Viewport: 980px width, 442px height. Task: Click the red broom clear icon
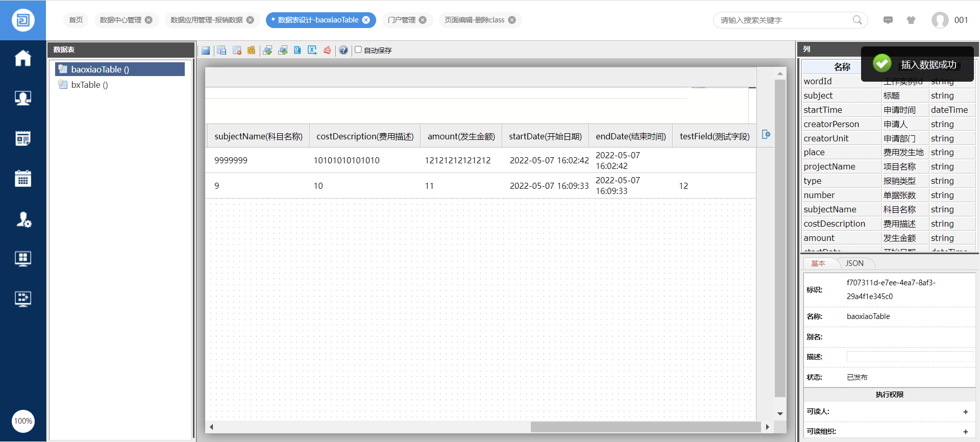click(327, 50)
